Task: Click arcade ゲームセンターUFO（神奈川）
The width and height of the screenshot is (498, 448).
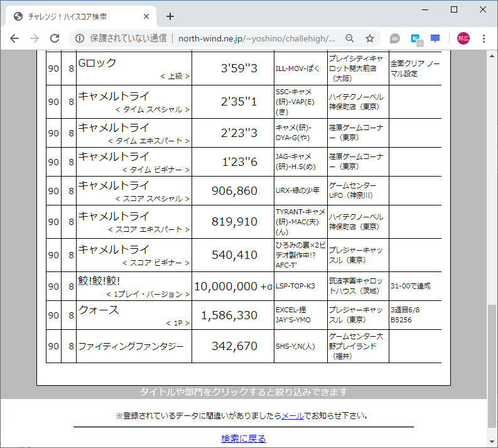Action: 352,190
